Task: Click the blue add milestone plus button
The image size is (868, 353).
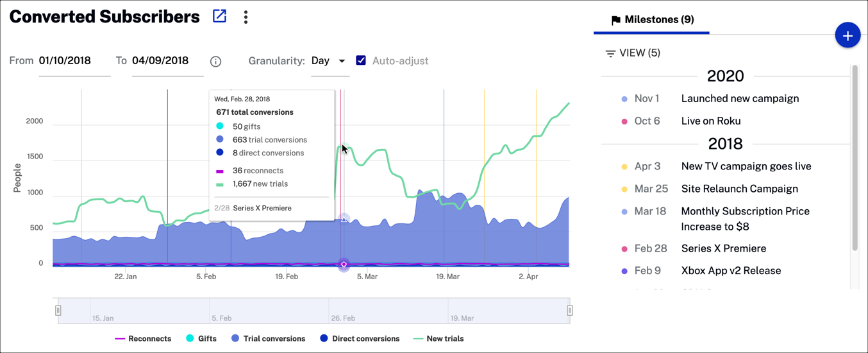Action: pos(847,36)
